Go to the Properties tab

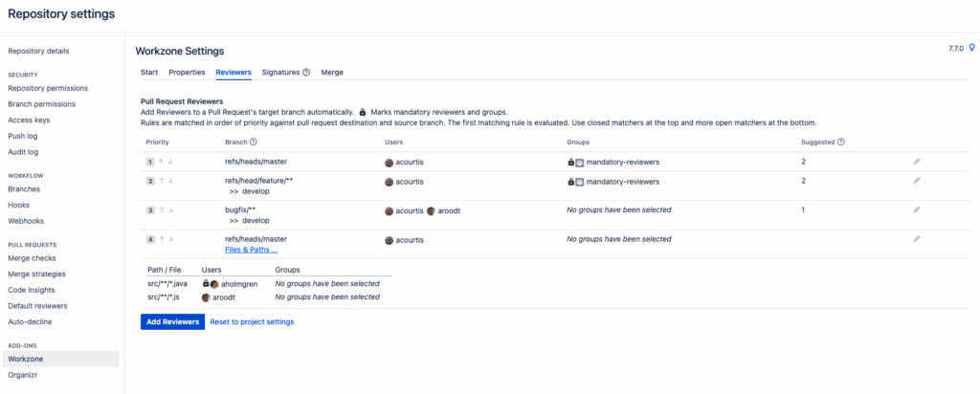pyautogui.click(x=187, y=72)
